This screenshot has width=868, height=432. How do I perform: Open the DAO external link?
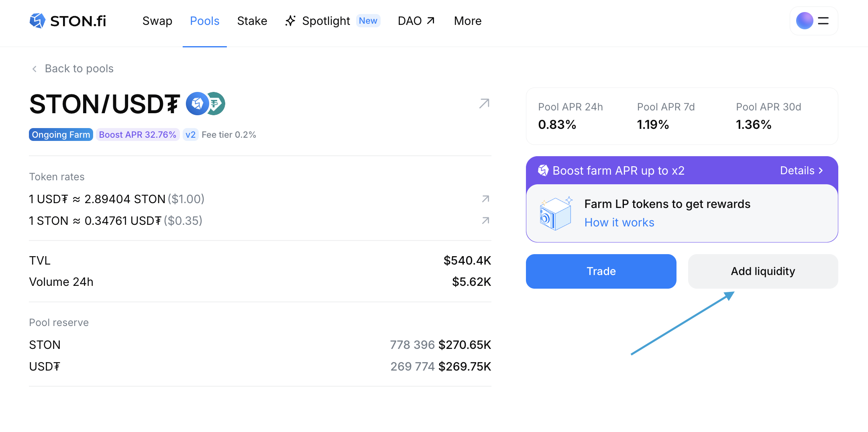pos(416,21)
